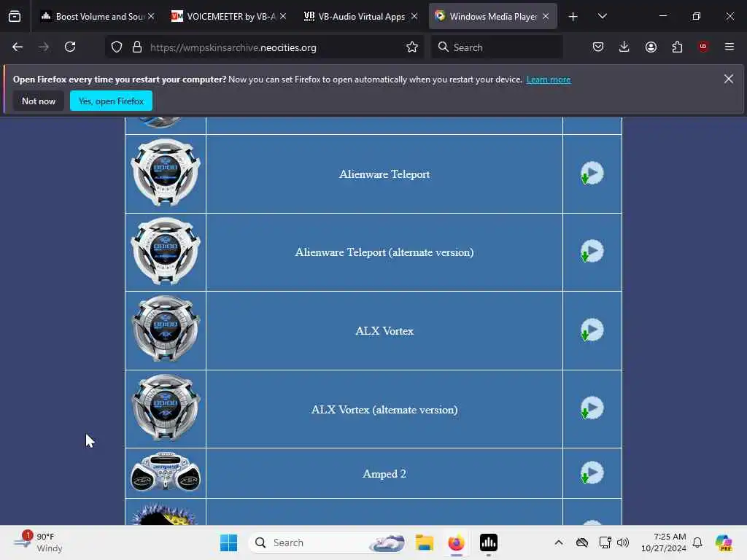Open the Firefox downloads panel
The height and width of the screenshot is (560, 747).
pyautogui.click(x=624, y=47)
